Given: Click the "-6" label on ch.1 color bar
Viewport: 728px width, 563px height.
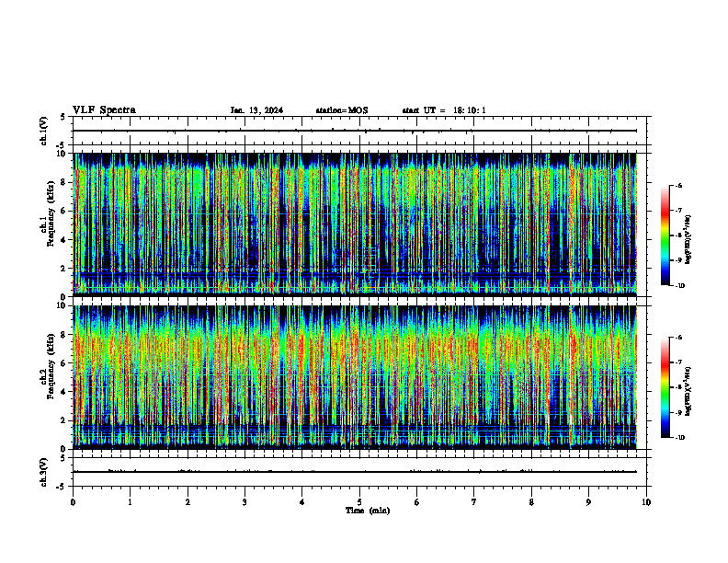Looking at the screenshot, I should [x=678, y=185].
